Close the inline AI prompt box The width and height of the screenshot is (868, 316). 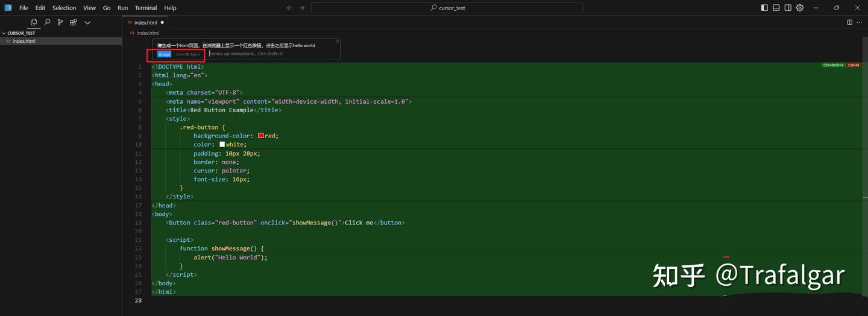338,41
